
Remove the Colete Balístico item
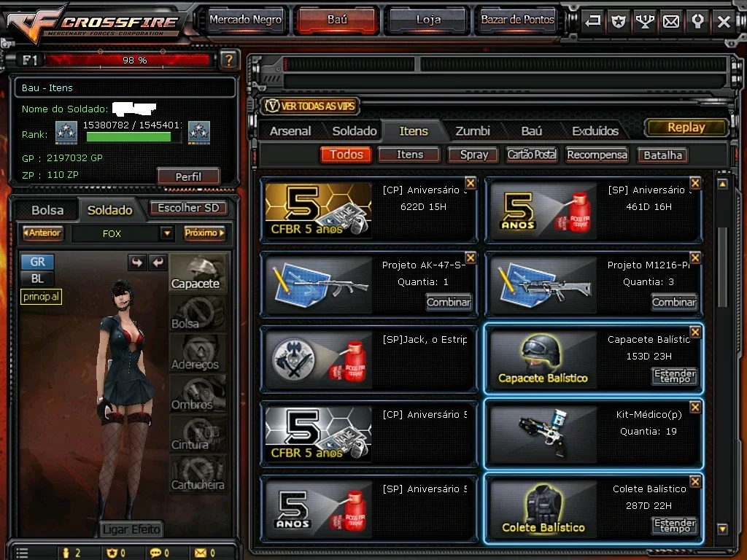[695, 481]
